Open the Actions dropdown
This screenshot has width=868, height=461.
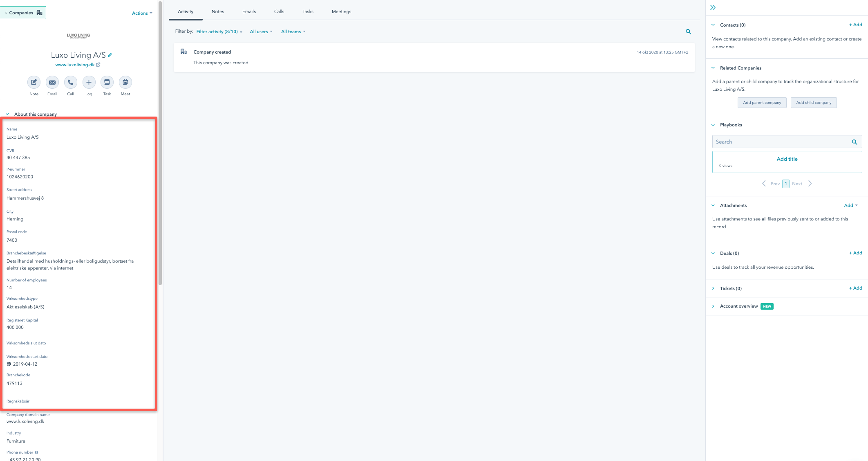click(x=142, y=13)
